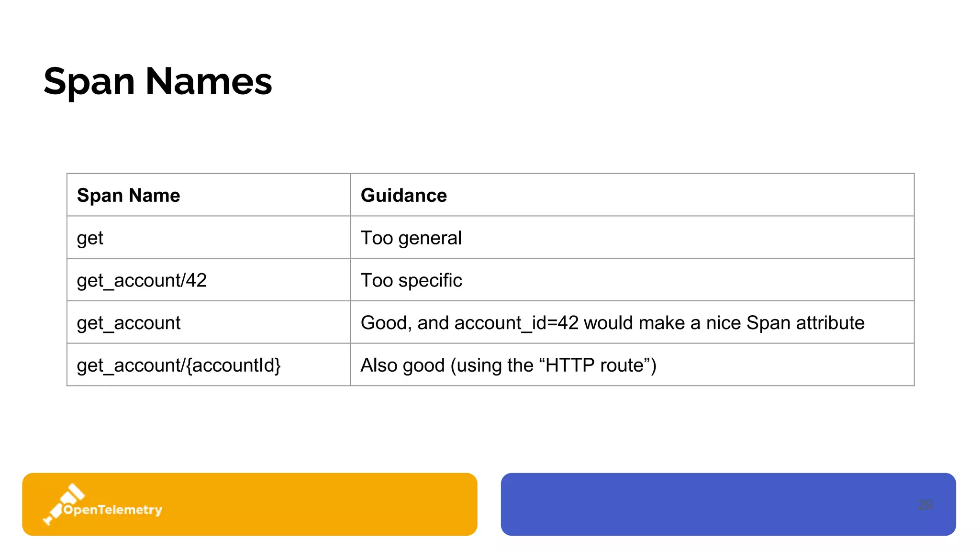Click the 'Too specific' guidance text
The width and height of the screenshot is (980, 551).
411,280
